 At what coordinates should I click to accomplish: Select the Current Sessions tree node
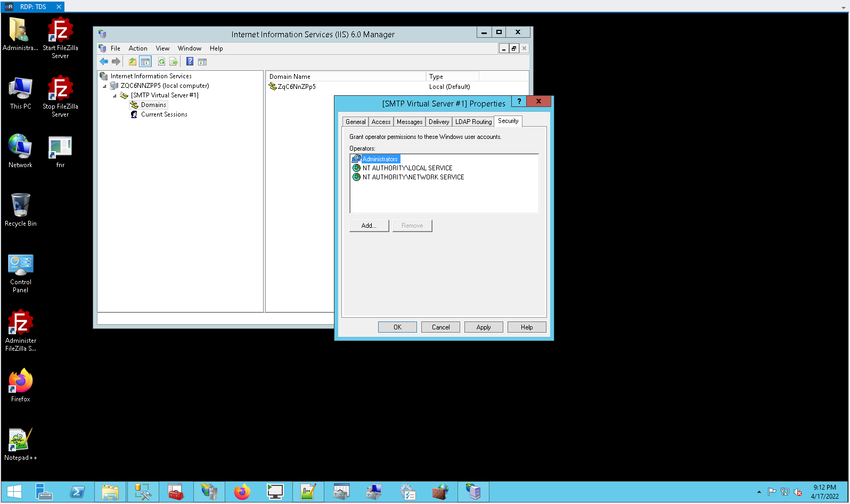(x=164, y=114)
